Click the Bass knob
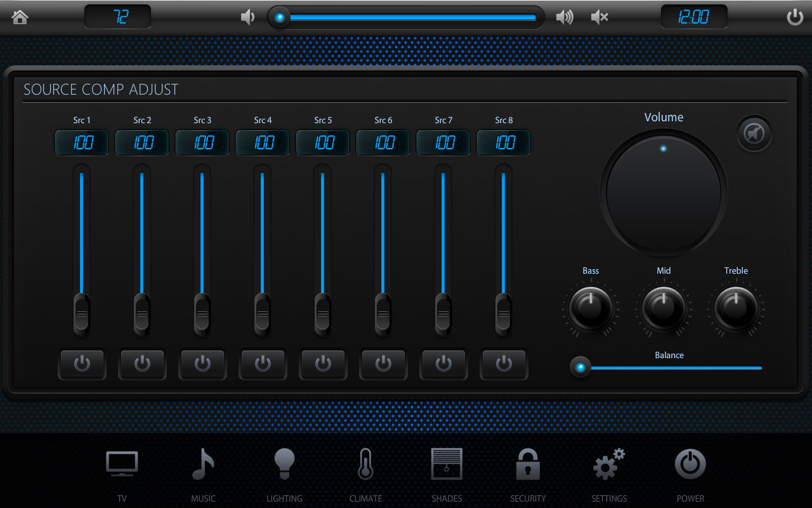The width and height of the screenshot is (812, 508). point(591,309)
